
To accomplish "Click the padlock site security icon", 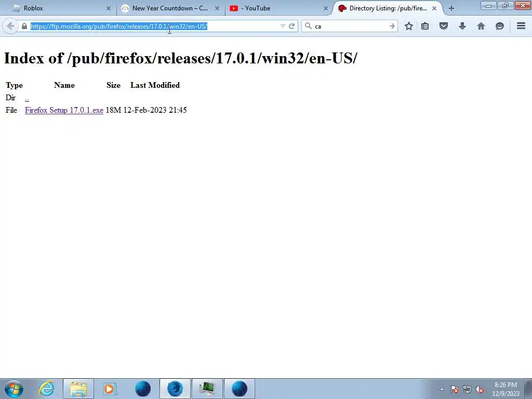I will click(24, 26).
